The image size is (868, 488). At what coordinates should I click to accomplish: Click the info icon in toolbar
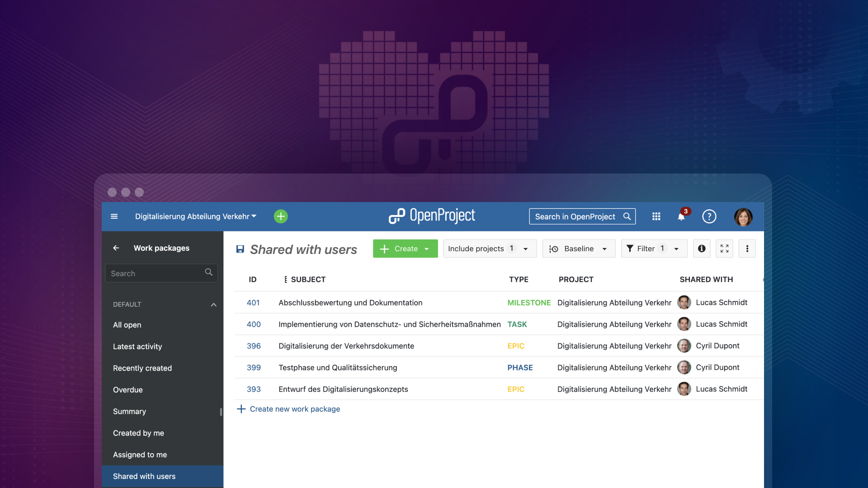pyautogui.click(x=702, y=249)
